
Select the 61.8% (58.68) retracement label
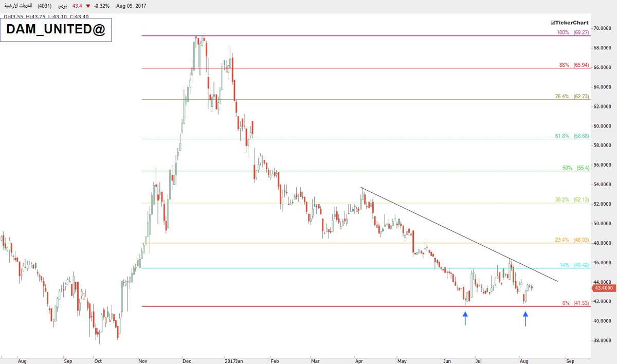(x=572, y=136)
